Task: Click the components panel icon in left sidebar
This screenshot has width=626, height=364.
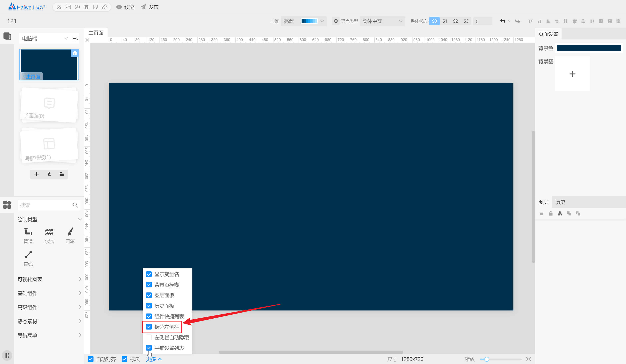Action: pyautogui.click(x=7, y=205)
